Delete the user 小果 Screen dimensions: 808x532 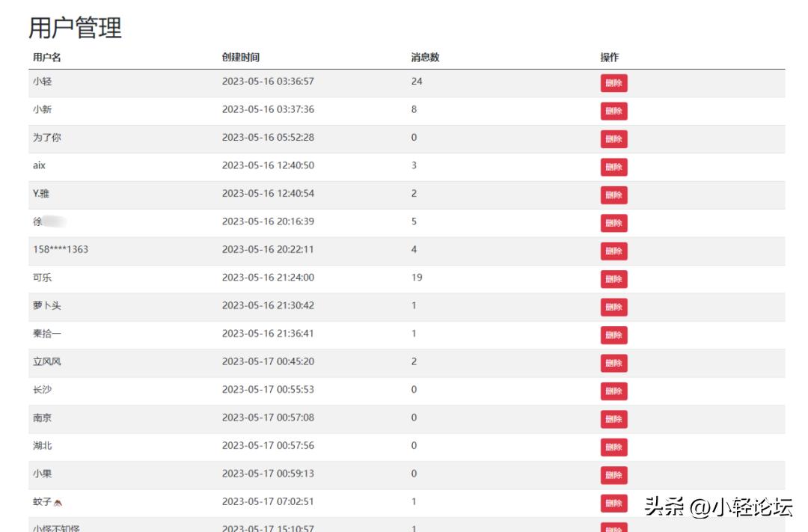click(613, 475)
